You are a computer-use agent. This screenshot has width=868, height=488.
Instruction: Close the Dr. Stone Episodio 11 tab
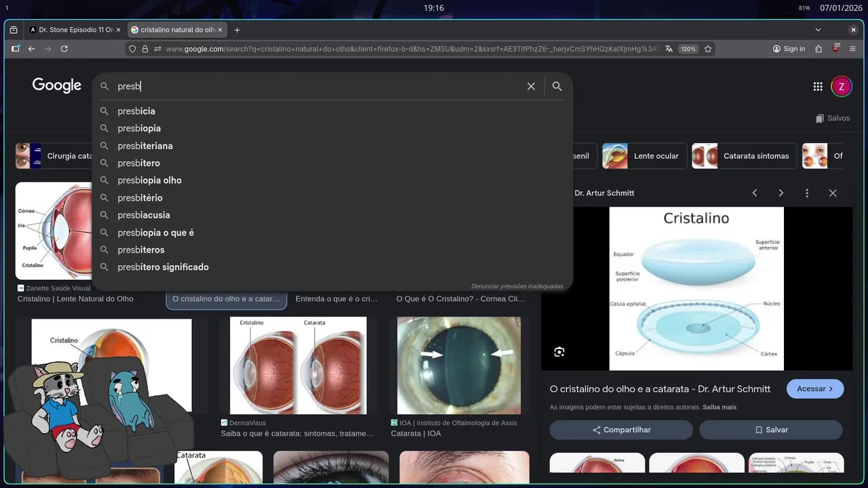[118, 30]
